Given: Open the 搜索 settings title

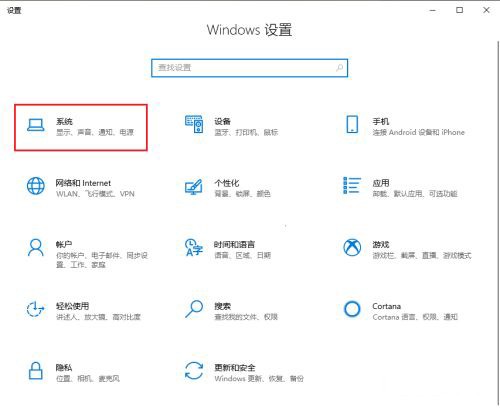Looking at the screenshot, I should coord(222,306).
